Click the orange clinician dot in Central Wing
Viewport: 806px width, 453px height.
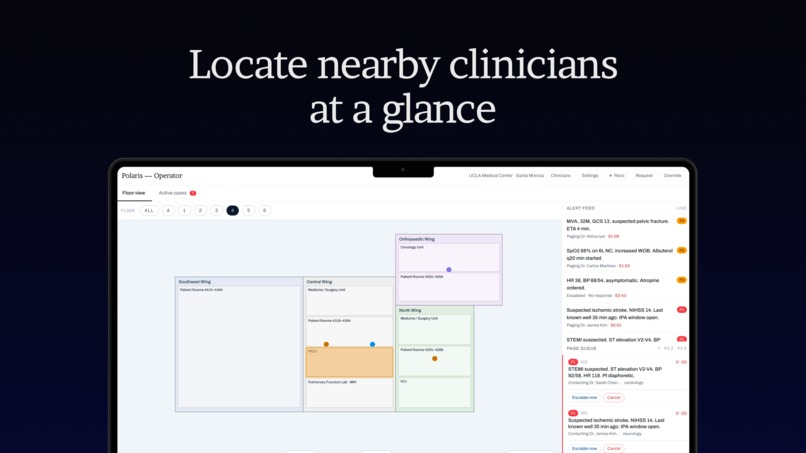pyautogui.click(x=326, y=345)
